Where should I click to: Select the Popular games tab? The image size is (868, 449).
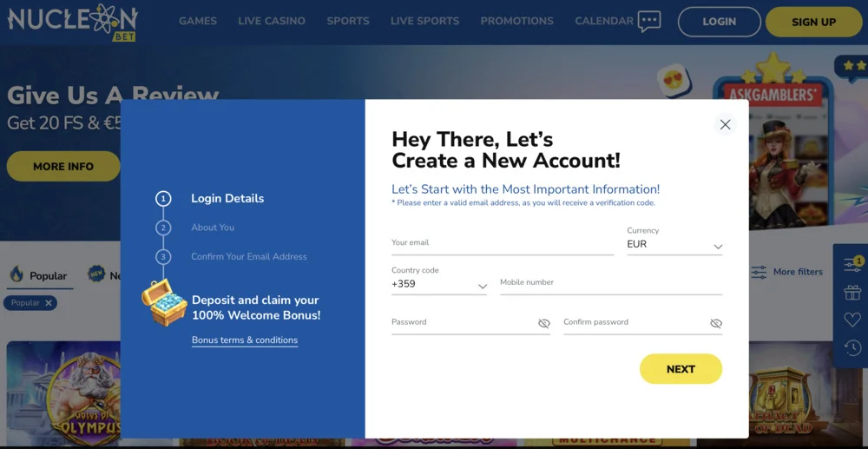click(x=40, y=275)
